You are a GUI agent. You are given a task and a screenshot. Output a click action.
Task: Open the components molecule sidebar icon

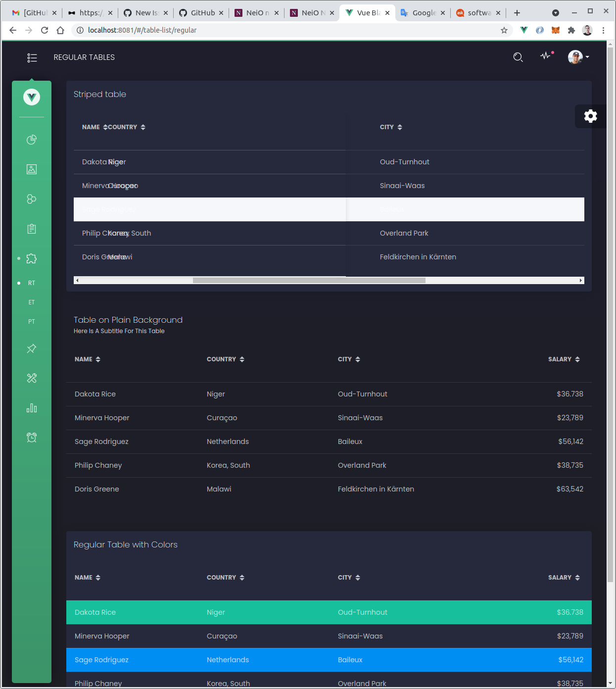click(x=32, y=199)
